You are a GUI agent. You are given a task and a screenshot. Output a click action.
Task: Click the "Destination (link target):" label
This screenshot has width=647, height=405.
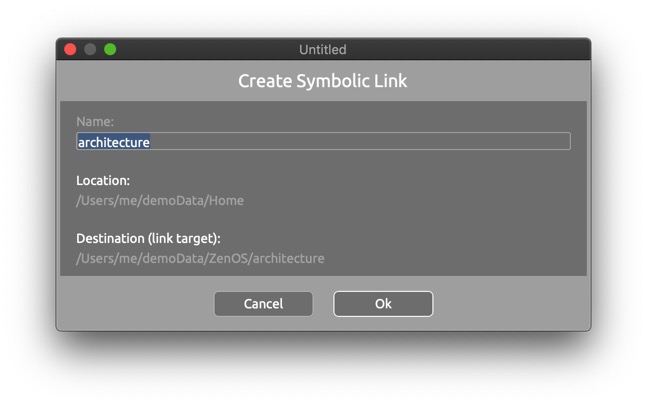[x=148, y=238]
